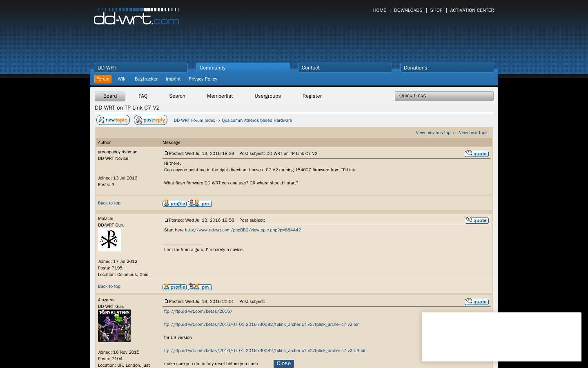View previous topic

(434, 132)
